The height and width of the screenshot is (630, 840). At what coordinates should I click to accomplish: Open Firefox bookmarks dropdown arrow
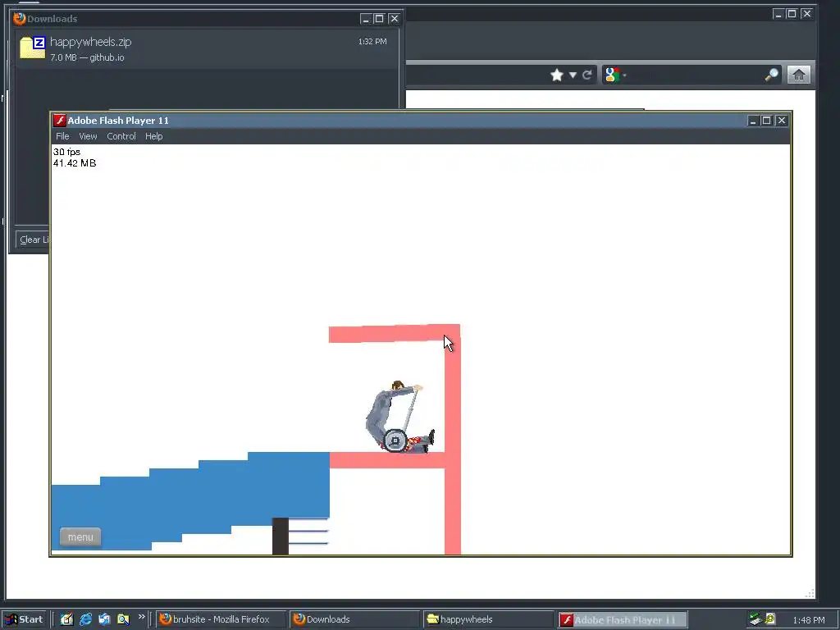(x=573, y=75)
